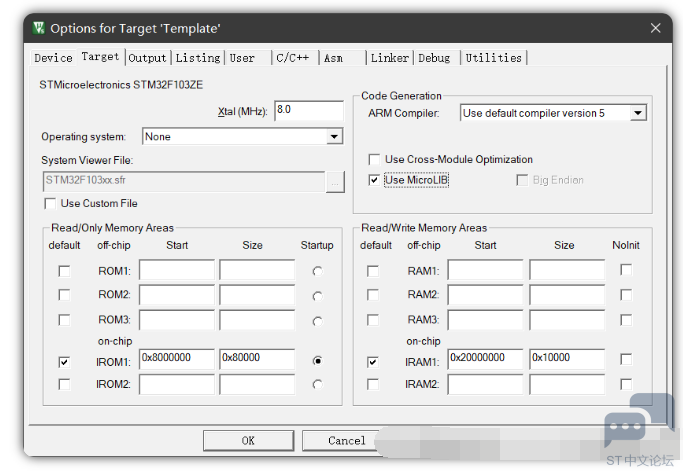Check the ROM2 default checkbox
Screen dimensions: 683x476
[x=64, y=295]
